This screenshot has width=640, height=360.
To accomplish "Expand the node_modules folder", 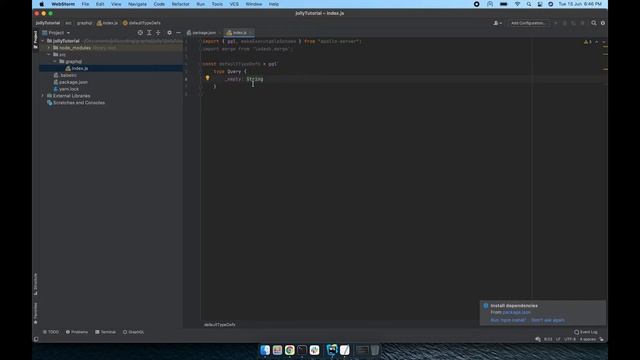I will 49,48.
